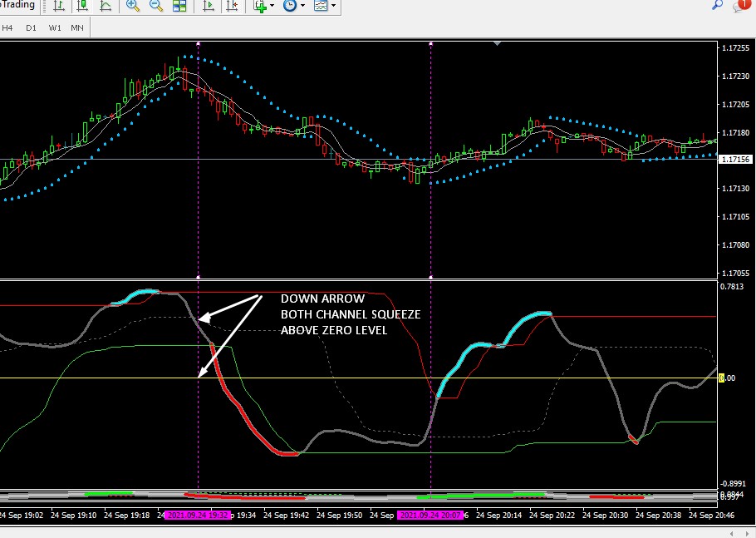Viewport: 756px width, 538px height.
Task: Click the 24 Sep 19:10 time label
Action: [73, 516]
